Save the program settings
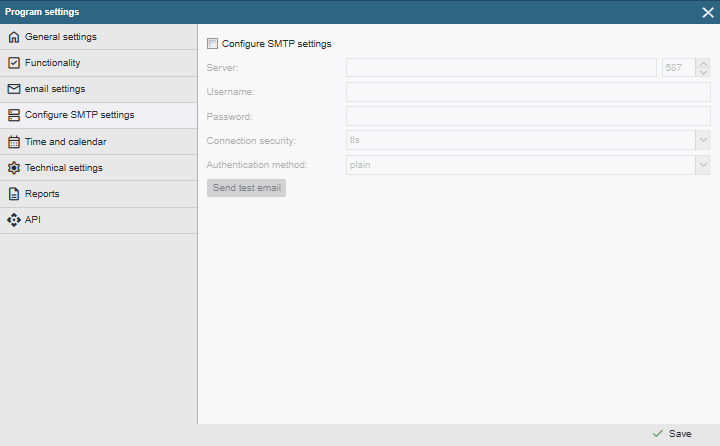 tap(672, 434)
